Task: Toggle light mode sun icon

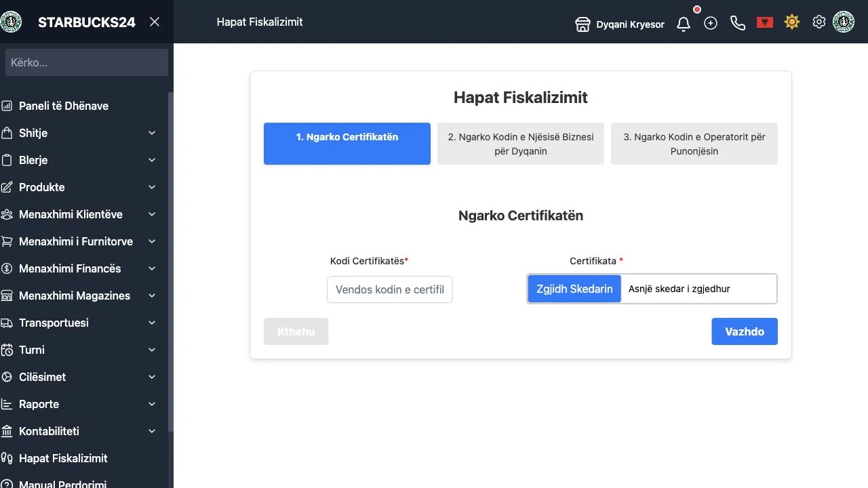Action: tap(792, 22)
